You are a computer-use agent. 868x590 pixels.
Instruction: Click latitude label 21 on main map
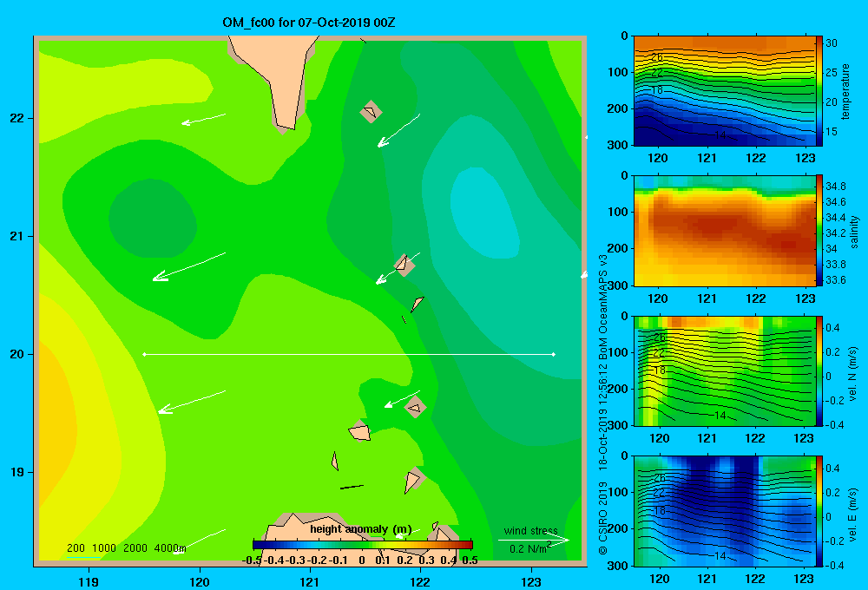[17, 236]
